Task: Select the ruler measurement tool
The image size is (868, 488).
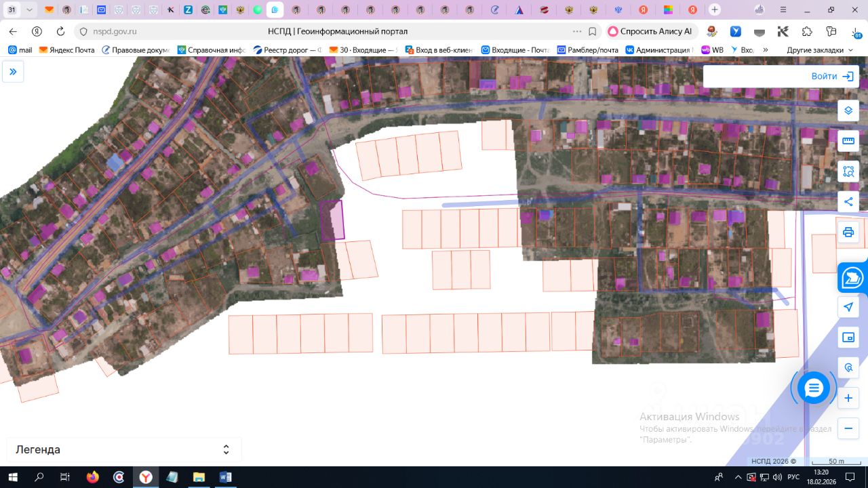Action: tap(848, 141)
